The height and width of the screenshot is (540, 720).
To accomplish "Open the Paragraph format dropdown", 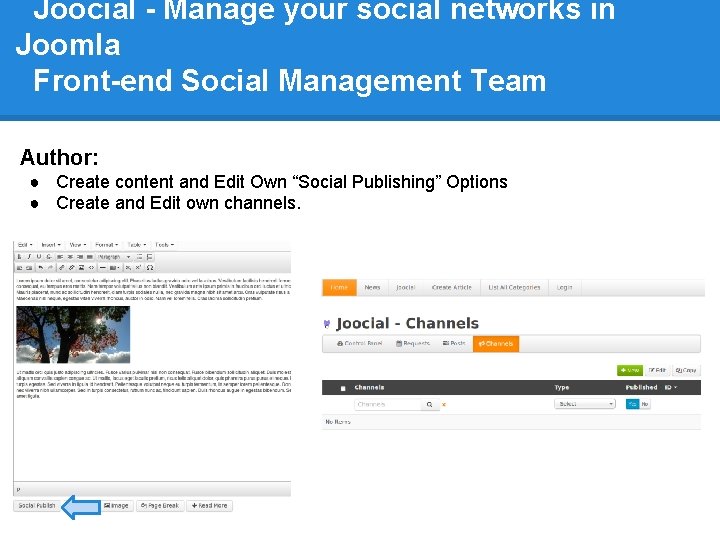I will [x=114, y=257].
